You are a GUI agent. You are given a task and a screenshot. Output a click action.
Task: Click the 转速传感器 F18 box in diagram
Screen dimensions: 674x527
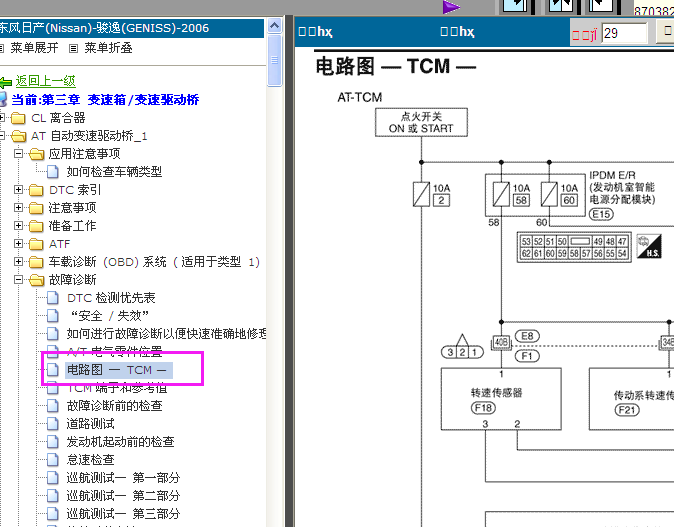click(x=501, y=398)
